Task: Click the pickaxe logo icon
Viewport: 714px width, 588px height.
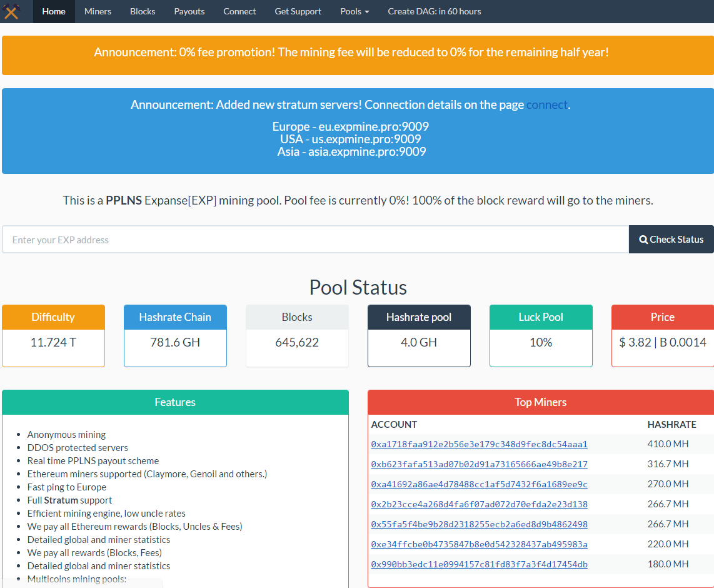Action: [12, 11]
